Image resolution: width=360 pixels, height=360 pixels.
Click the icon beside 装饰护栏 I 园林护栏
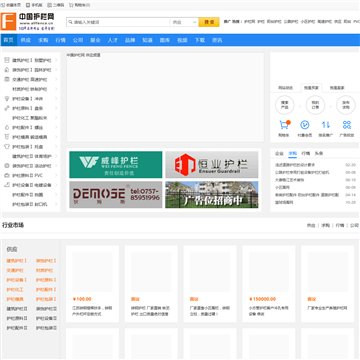tap(7, 70)
